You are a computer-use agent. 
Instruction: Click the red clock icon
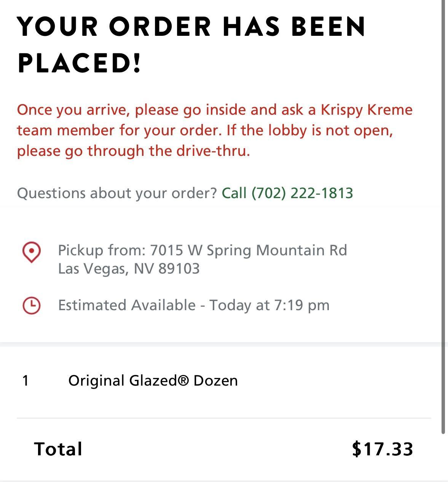[32, 305]
